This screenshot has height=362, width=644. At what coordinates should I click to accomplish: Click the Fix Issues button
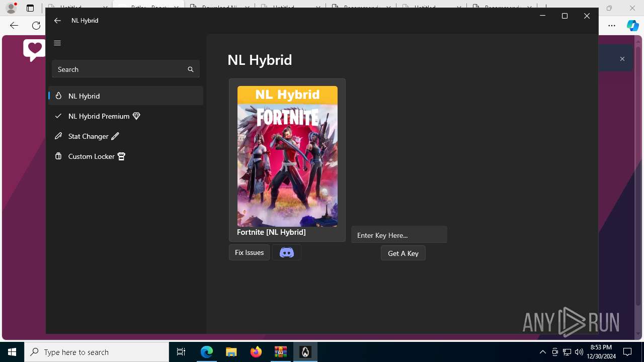pos(249,252)
